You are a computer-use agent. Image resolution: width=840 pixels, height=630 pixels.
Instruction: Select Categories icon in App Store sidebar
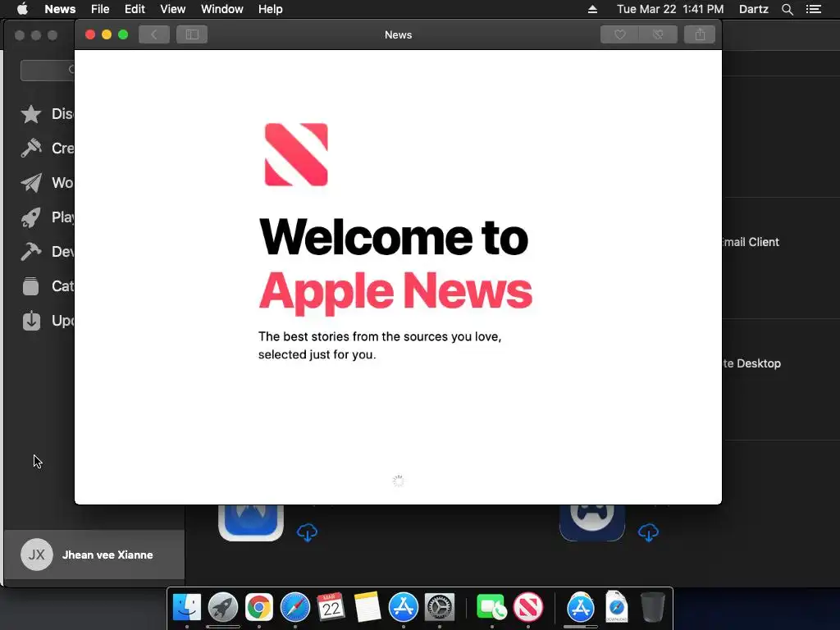pos(31,286)
